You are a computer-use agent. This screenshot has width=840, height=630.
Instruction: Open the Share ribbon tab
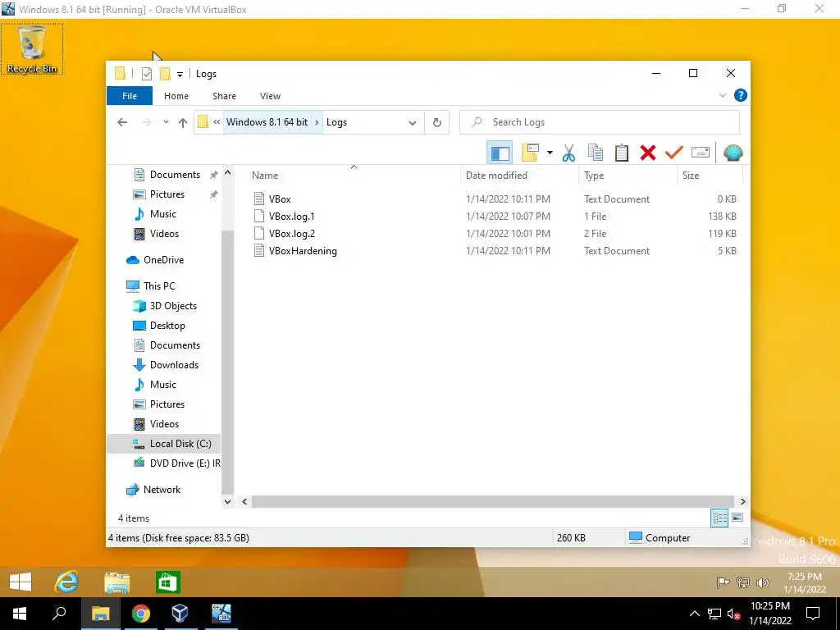(x=224, y=96)
